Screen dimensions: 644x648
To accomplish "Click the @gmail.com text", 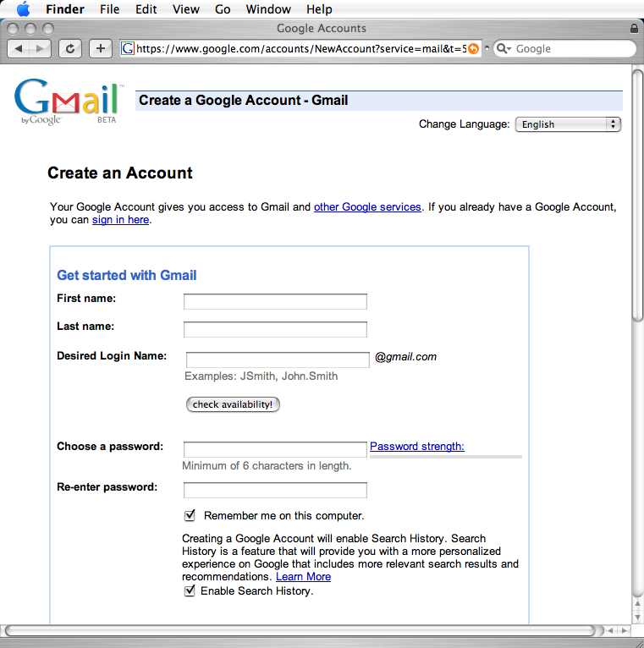I will [405, 357].
